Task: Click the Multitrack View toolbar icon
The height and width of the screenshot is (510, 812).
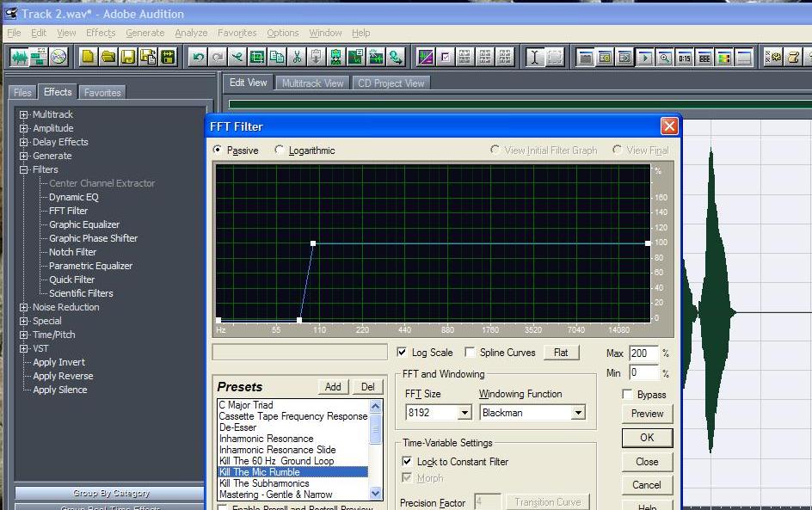Action: pos(39,57)
